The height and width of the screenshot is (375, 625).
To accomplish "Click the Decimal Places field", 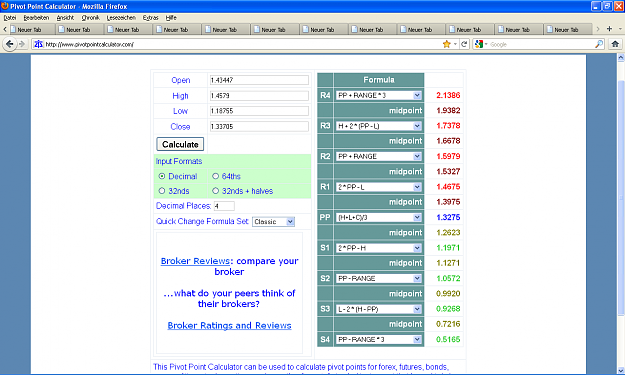I will pyautogui.click(x=224, y=206).
